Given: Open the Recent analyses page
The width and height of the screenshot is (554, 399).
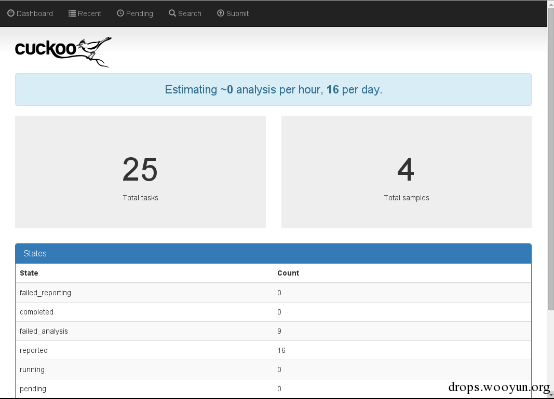Looking at the screenshot, I should tap(85, 13).
